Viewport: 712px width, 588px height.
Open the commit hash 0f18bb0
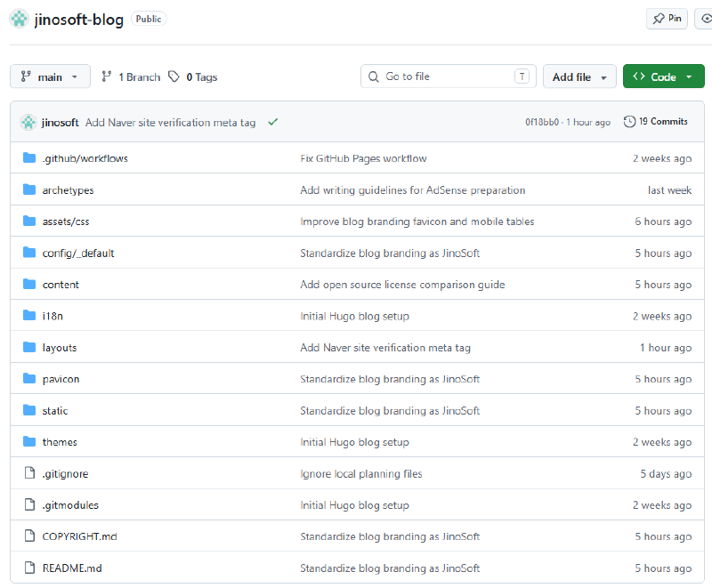pyautogui.click(x=542, y=122)
